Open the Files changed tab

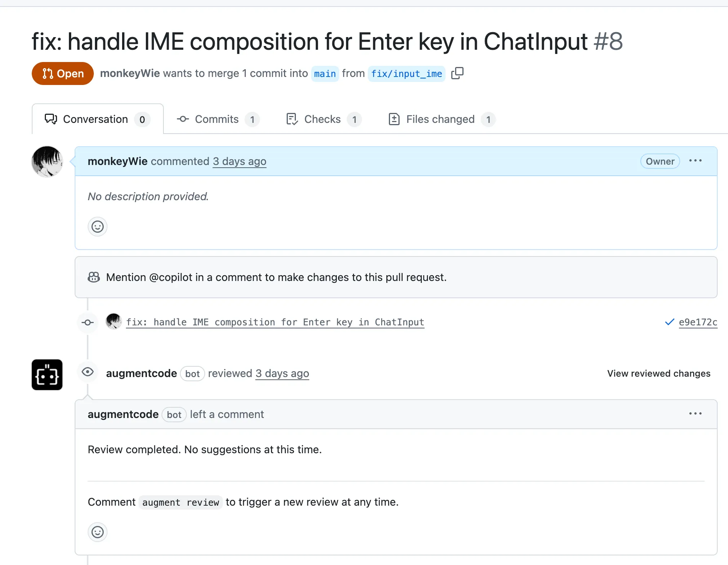[441, 119]
